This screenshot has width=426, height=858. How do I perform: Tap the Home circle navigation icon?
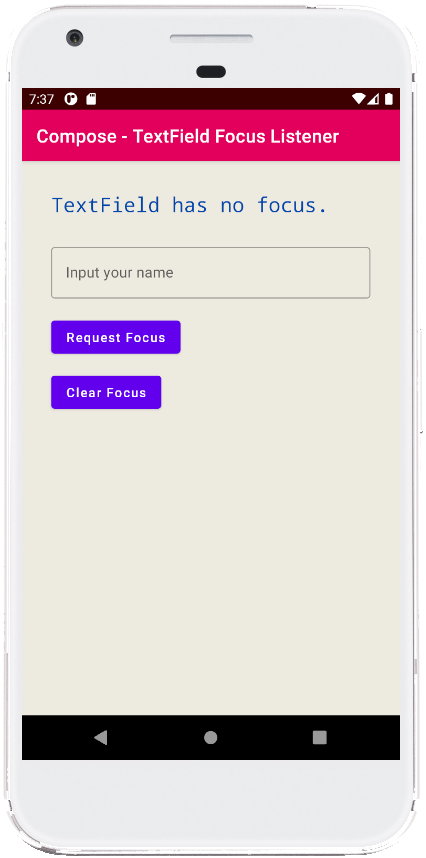click(x=211, y=738)
